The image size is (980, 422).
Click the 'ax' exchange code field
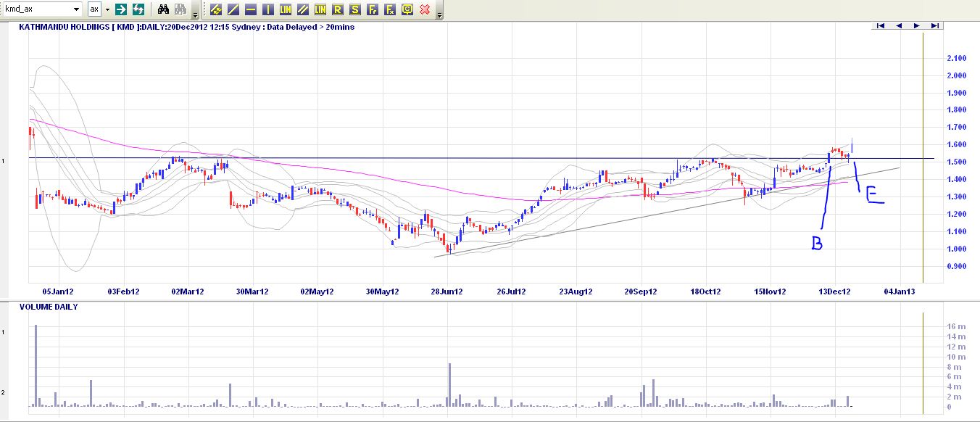point(95,9)
